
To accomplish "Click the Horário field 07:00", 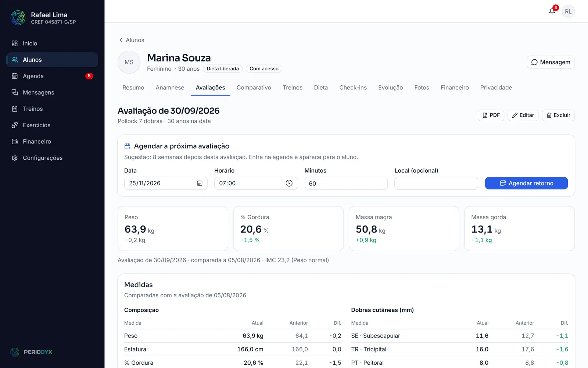I will (x=256, y=183).
